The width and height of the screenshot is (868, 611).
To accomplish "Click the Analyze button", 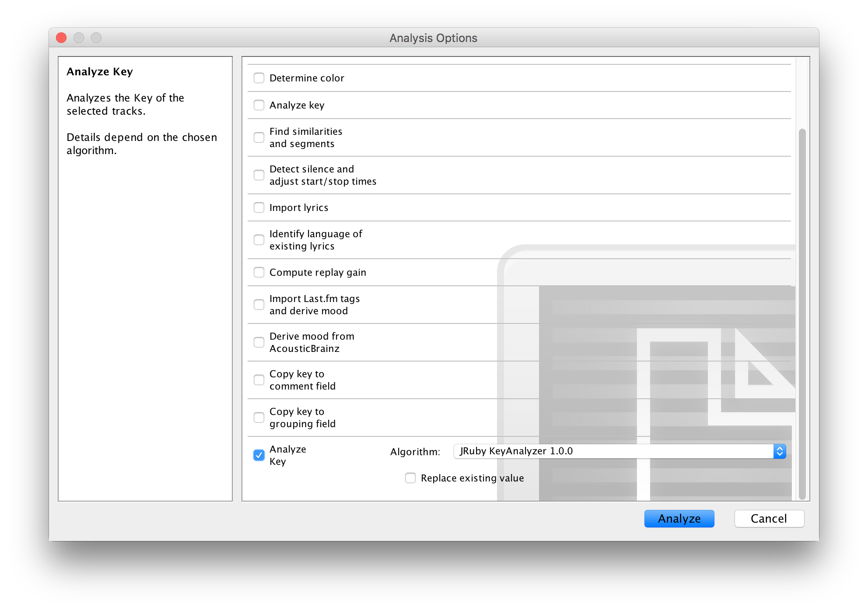I will point(679,518).
